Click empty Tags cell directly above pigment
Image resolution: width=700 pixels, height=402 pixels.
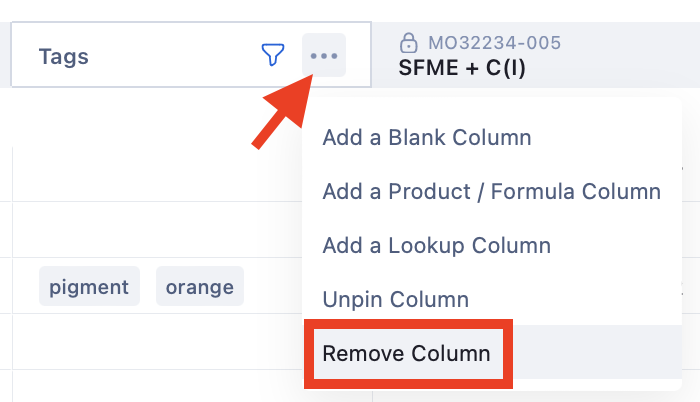pos(150,230)
